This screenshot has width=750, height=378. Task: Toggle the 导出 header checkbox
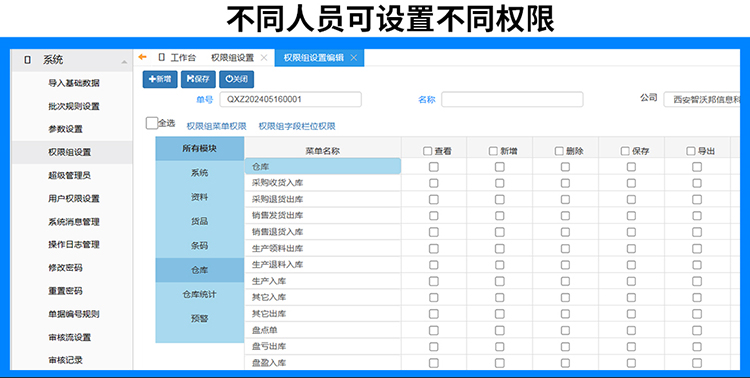(x=690, y=151)
